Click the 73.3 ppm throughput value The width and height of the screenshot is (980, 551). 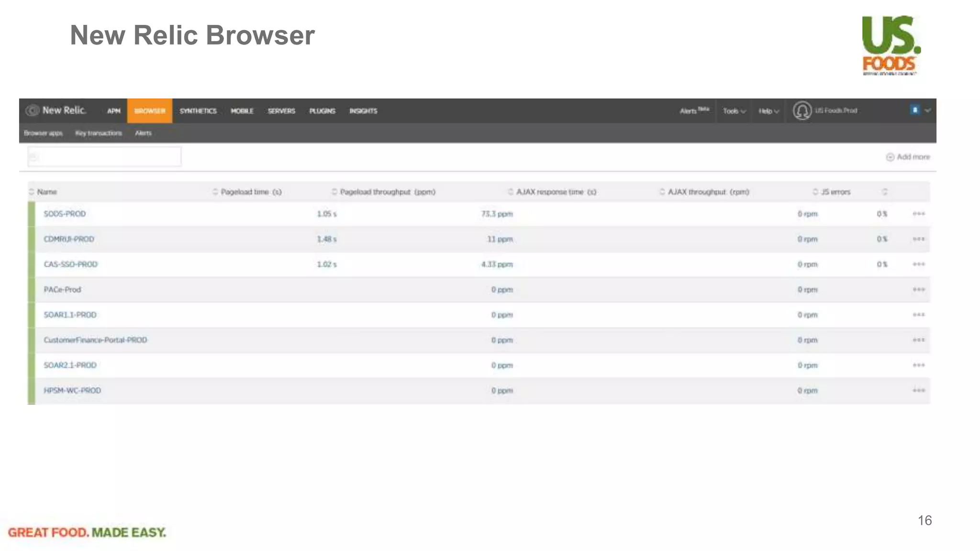497,214
